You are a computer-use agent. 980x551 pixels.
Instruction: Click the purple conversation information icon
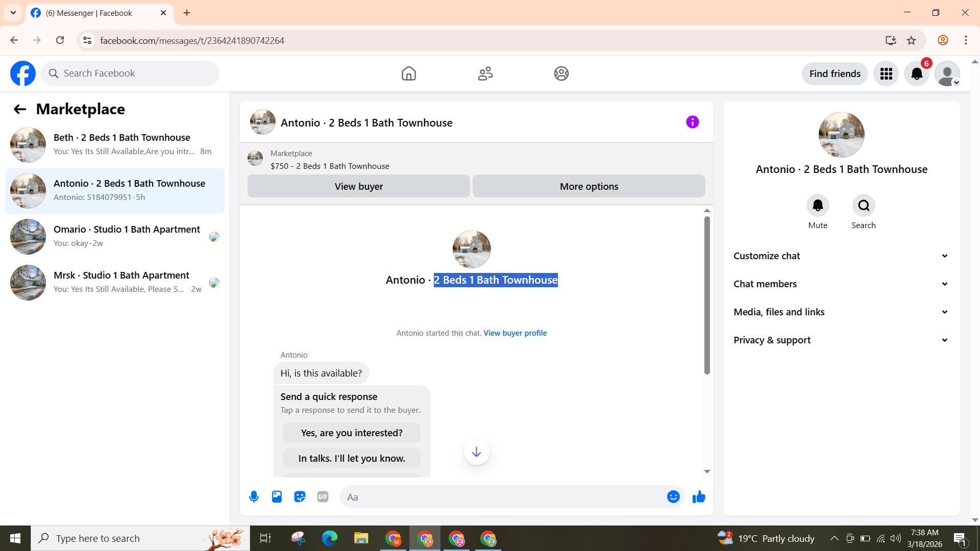(692, 122)
